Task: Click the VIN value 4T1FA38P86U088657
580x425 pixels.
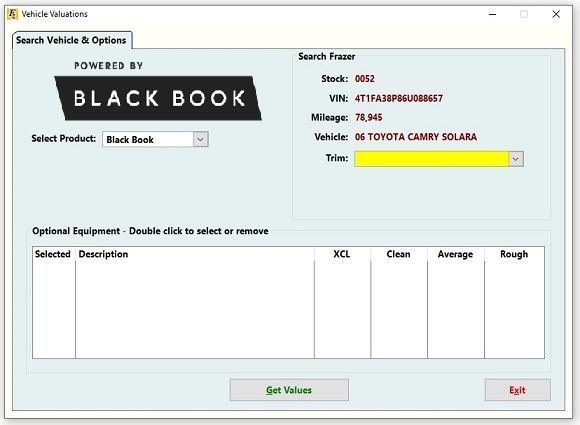Action: 399,98
